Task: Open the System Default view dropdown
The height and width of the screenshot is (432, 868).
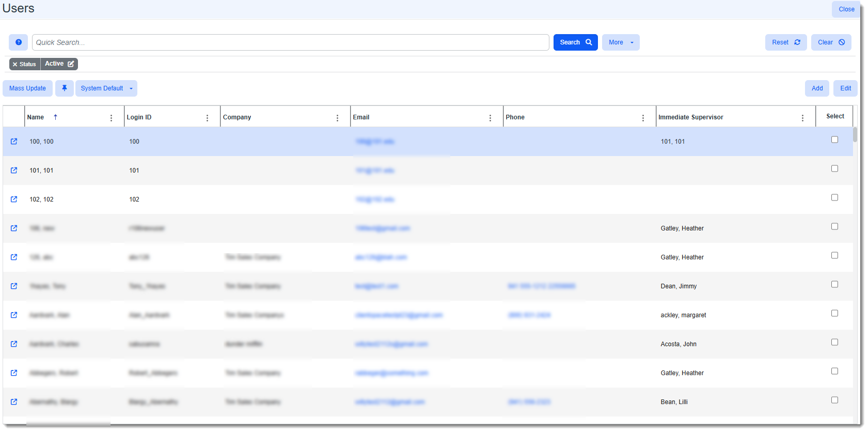Action: click(106, 88)
